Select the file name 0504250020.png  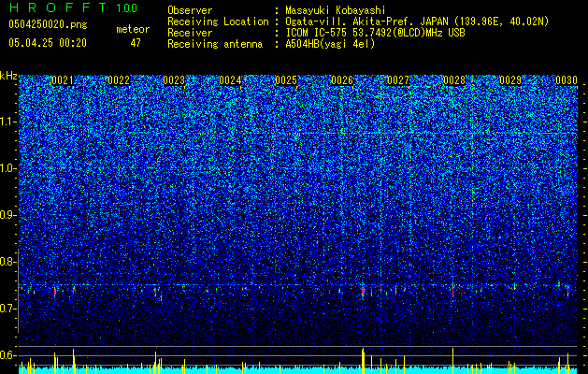click(48, 25)
